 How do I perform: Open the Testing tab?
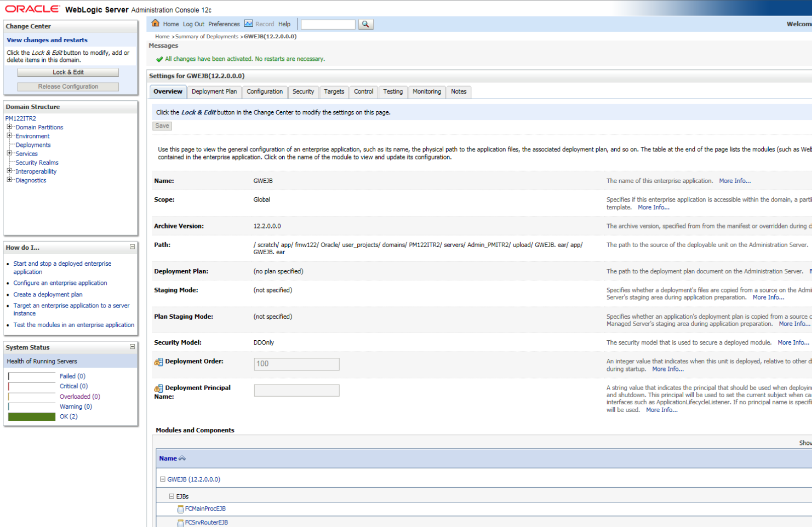click(x=392, y=92)
